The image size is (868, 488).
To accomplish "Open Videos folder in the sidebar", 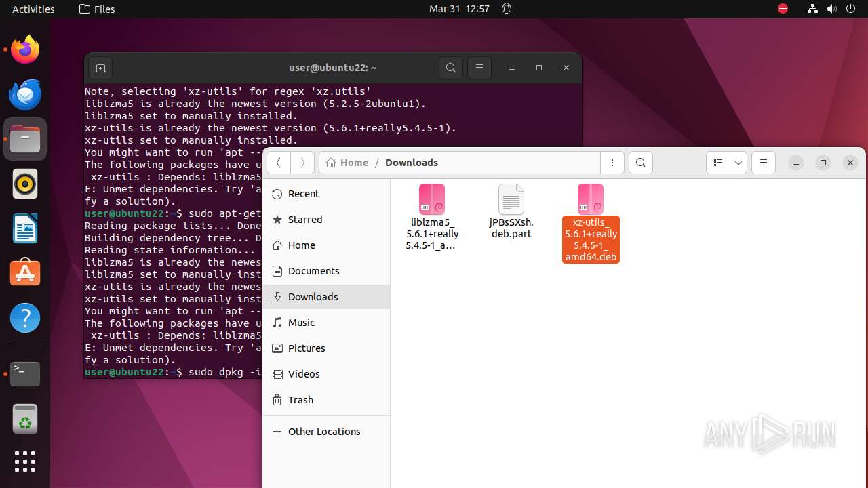I will tap(326, 374).
